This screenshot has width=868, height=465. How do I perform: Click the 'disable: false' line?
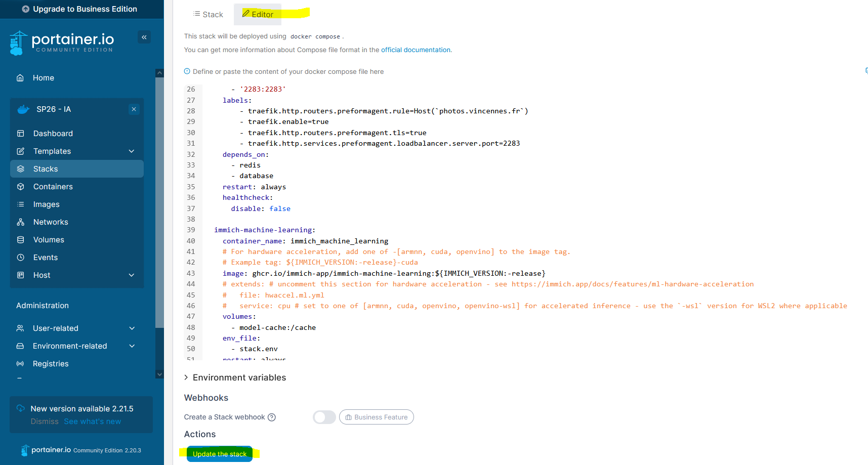click(x=261, y=208)
